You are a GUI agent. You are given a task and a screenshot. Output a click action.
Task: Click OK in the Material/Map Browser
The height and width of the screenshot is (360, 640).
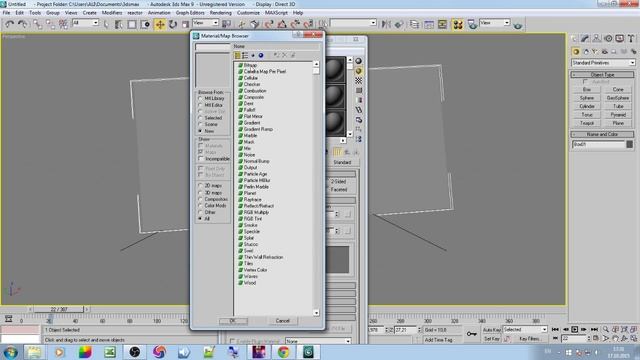(x=233, y=321)
